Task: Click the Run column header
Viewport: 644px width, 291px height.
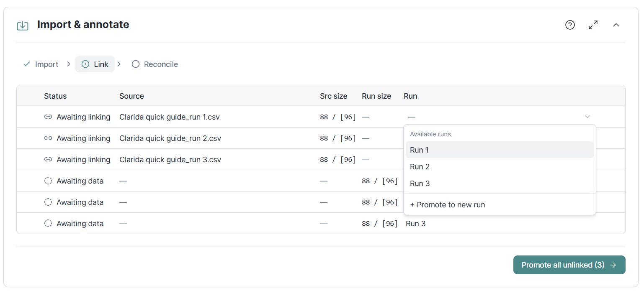Action: pyautogui.click(x=410, y=96)
